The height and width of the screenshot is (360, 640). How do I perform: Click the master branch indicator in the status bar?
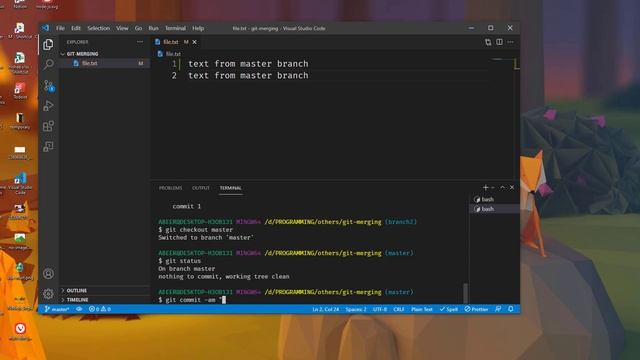pyautogui.click(x=57, y=309)
